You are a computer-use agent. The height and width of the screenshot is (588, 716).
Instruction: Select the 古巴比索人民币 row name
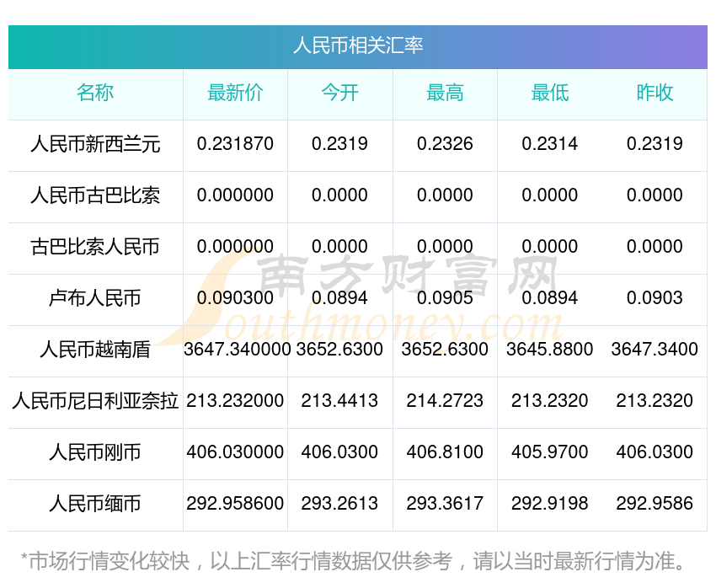(x=95, y=247)
